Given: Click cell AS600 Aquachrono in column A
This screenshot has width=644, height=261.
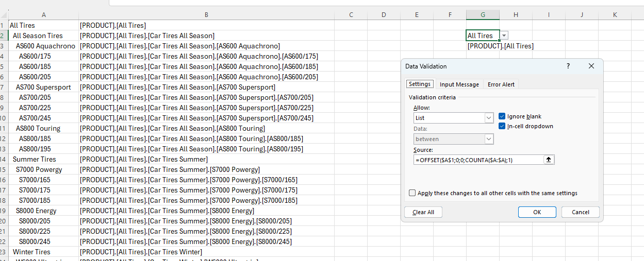Looking at the screenshot, I should (43, 46).
